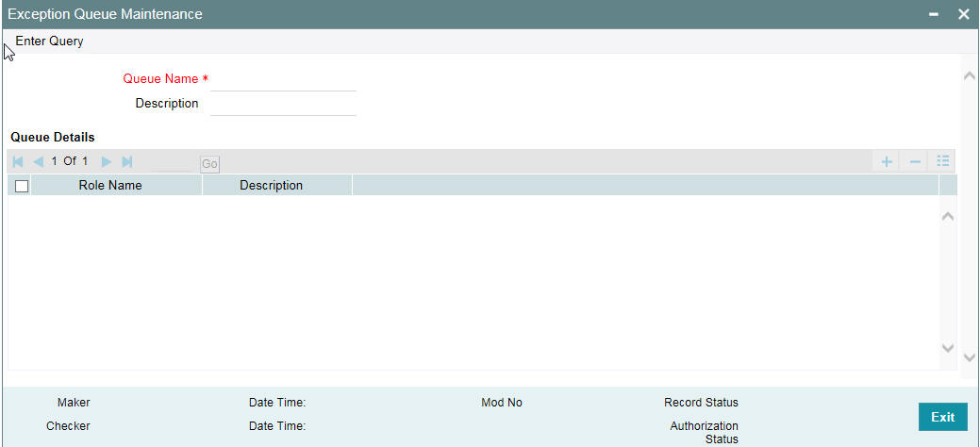
Task: Go to first page in Queue Details
Action: pyautogui.click(x=18, y=162)
